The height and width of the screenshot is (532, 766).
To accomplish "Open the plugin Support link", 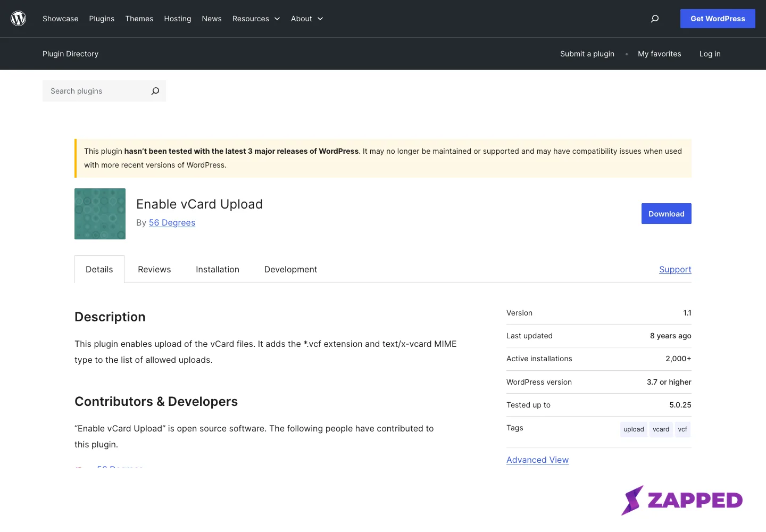I will (675, 269).
